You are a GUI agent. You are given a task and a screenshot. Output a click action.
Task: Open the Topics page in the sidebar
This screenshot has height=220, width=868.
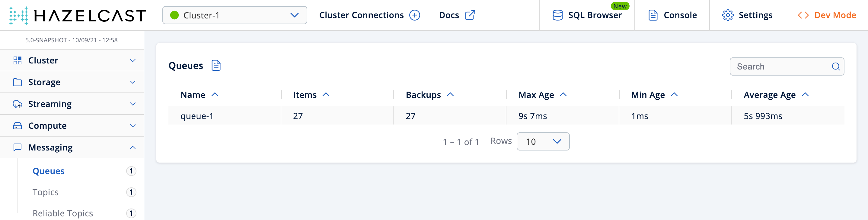coord(45,192)
